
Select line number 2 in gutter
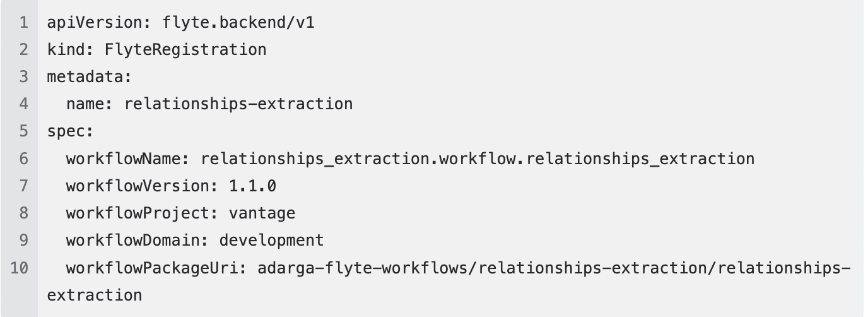(x=24, y=49)
